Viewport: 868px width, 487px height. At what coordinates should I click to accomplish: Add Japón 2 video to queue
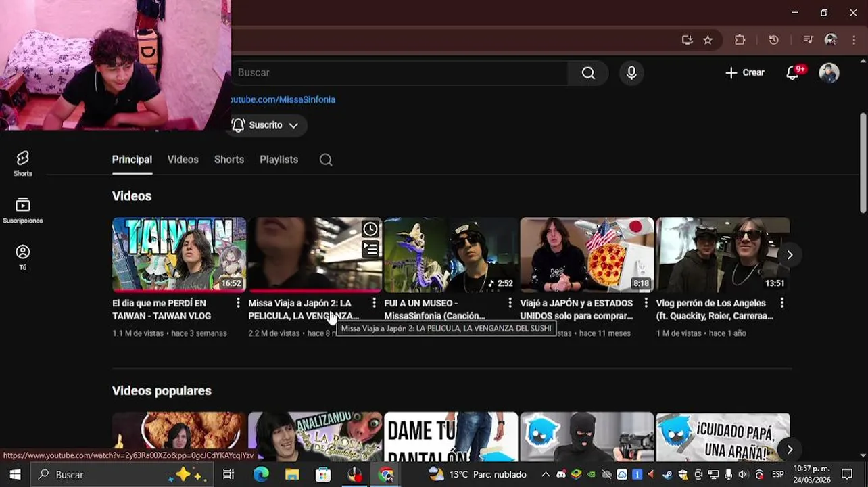[x=370, y=250]
